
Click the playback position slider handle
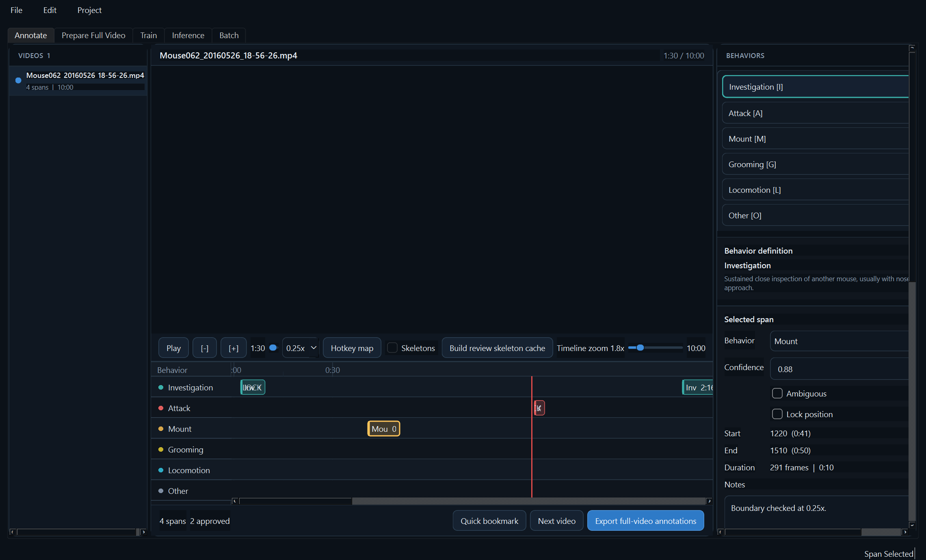coord(273,347)
